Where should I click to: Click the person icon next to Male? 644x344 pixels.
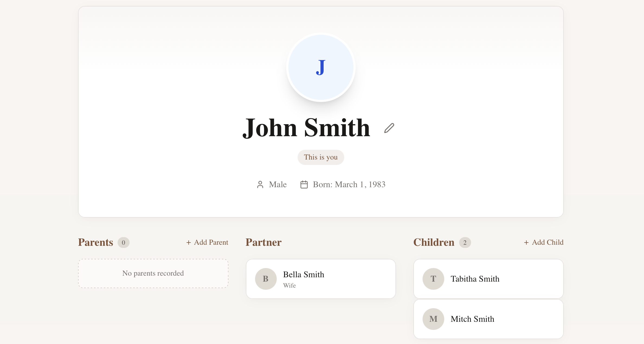[260, 184]
